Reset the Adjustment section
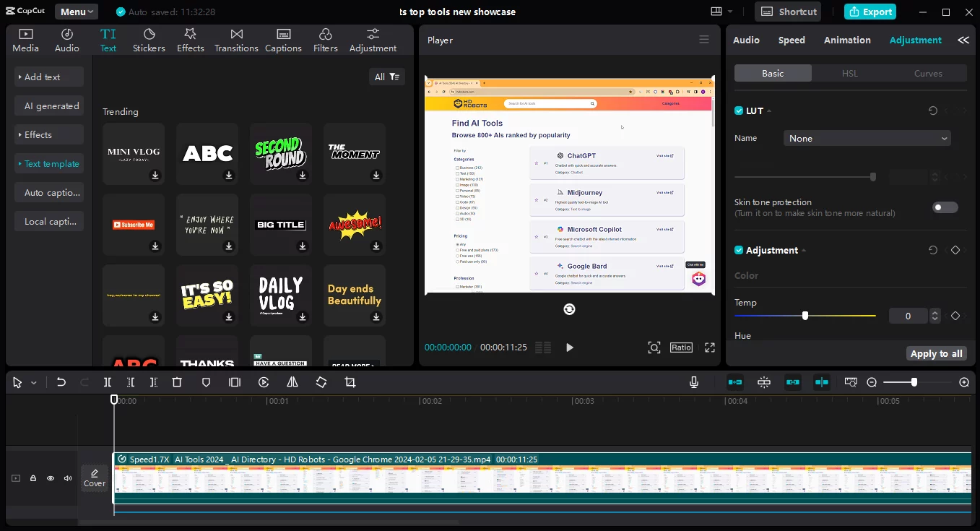Screen dimensions: 980x531 [x=933, y=250]
